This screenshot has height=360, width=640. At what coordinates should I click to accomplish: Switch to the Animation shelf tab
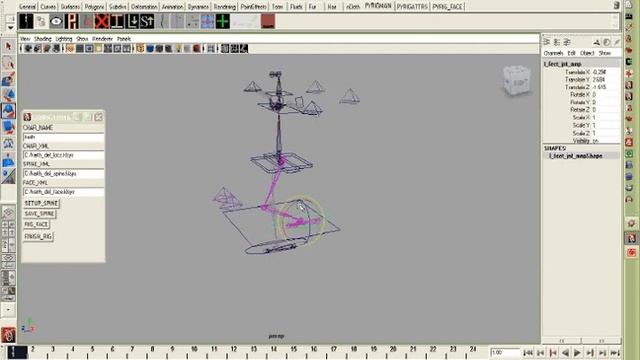coord(172,7)
